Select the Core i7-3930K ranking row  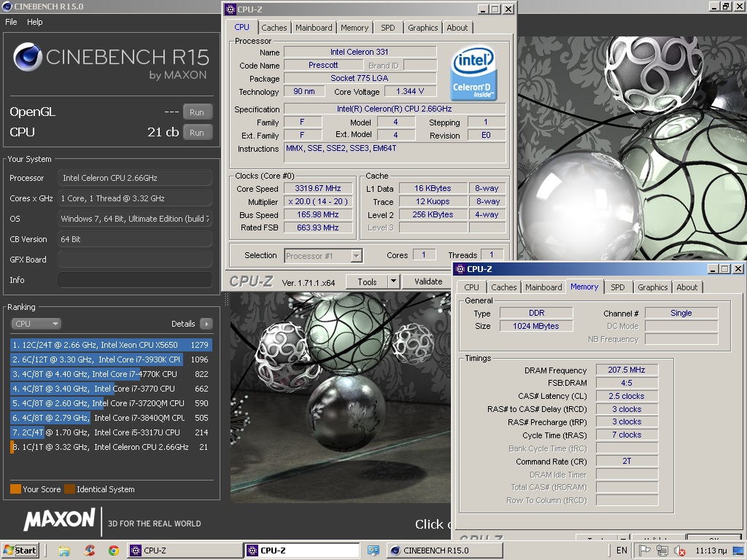coord(111,359)
